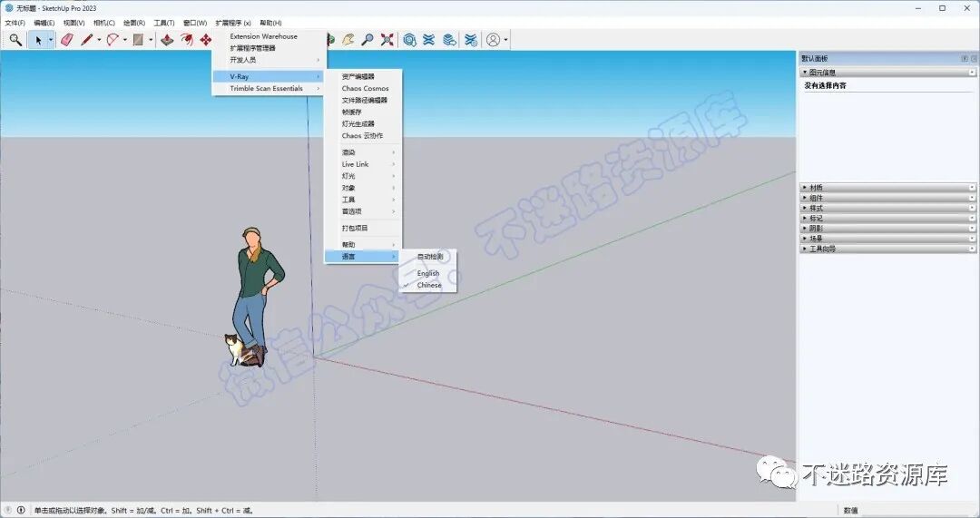Select the arrow Select tool
This screenshot has width=980, height=518.
click(x=38, y=40)
